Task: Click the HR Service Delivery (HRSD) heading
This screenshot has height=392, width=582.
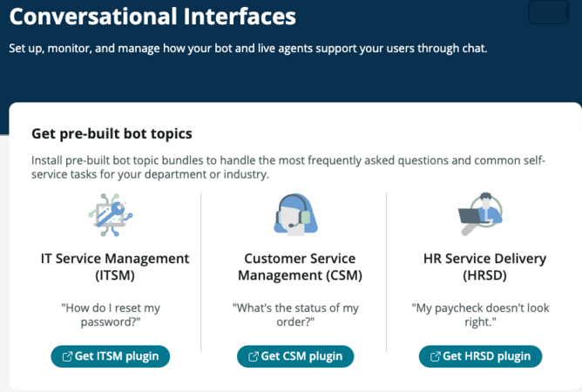Action: click(484, 267)
